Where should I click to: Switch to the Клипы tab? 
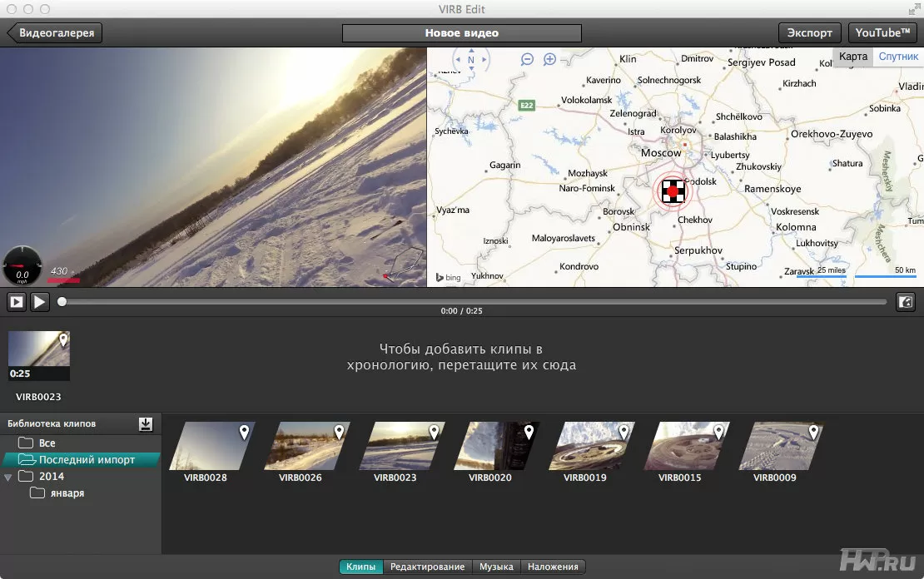point(360,567)
